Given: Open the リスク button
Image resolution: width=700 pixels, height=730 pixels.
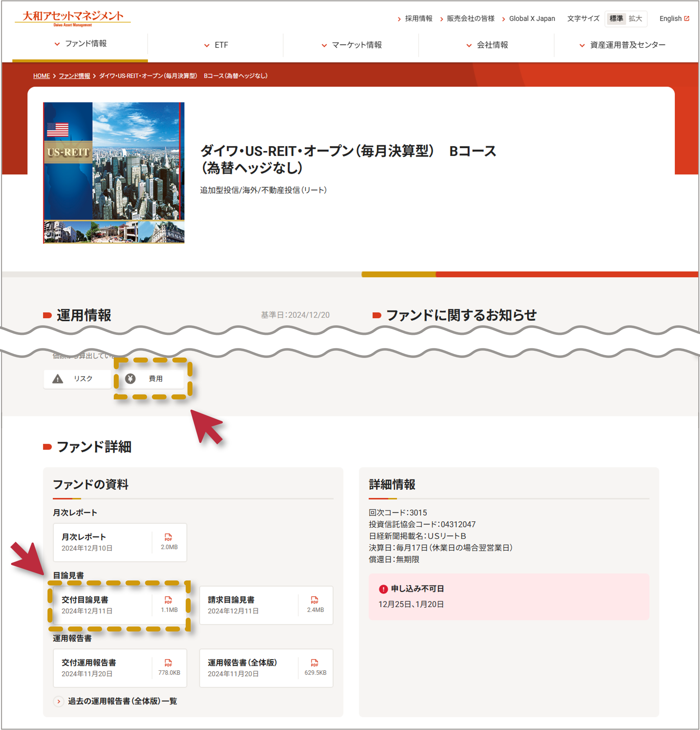Looking at the screenshot, I should 77,379.
